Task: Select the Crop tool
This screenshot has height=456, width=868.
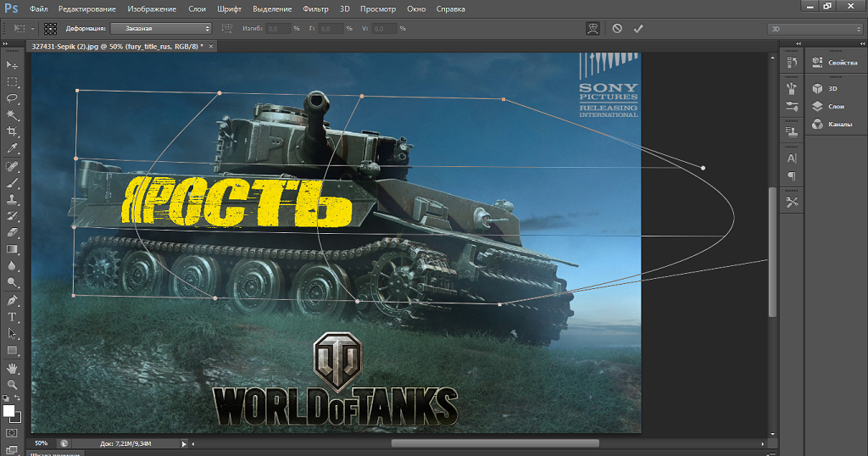Action: tap(12, 131)
